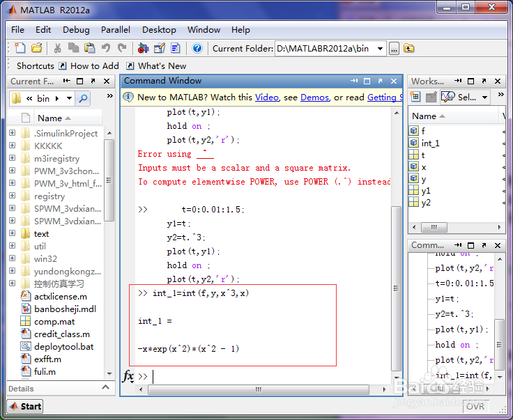The height and width of the screenshot is (420, 513).
Task: Select int_1 variable in Workspace
Action: pyautogui.click(x=430, y=143)
